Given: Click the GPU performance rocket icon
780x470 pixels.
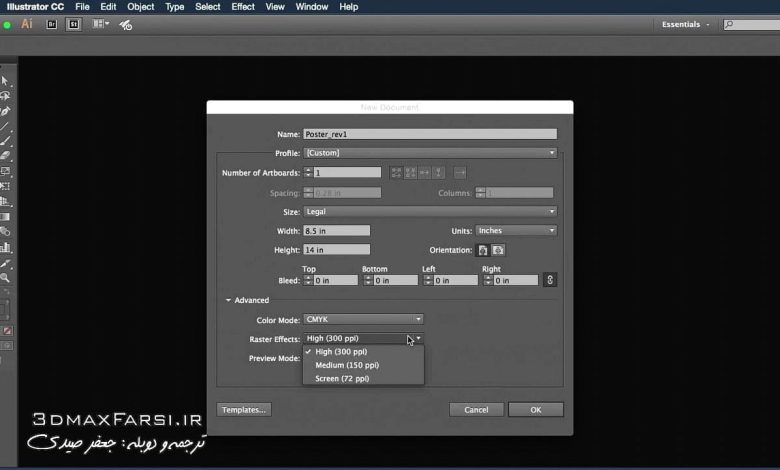Looking at the screenshot, I should click(125, 24).
